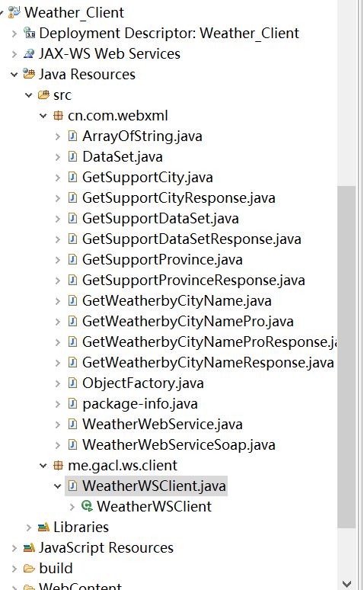Click the Java Resources icon
Viewport: 364px width, 590px height.
[29, 74]
